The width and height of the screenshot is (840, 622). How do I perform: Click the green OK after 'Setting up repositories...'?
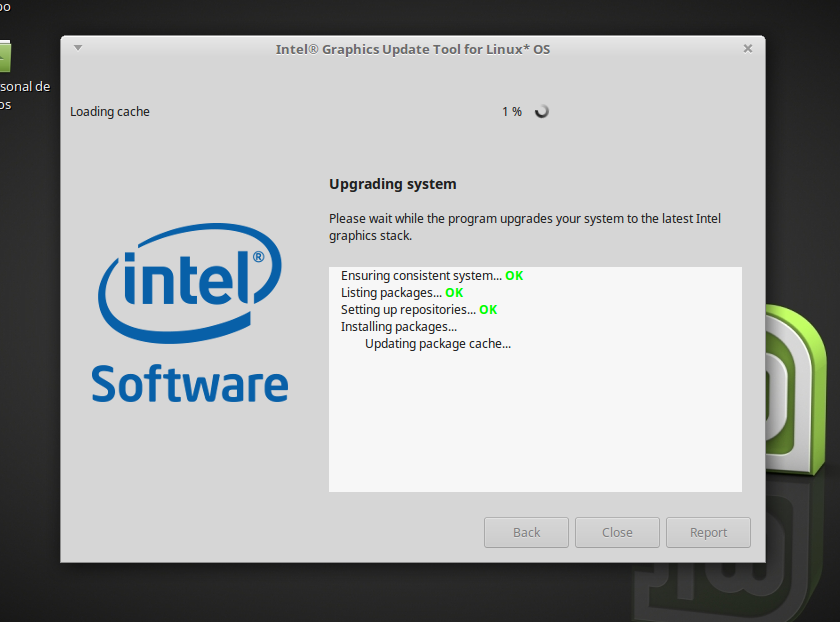[488, 310]
